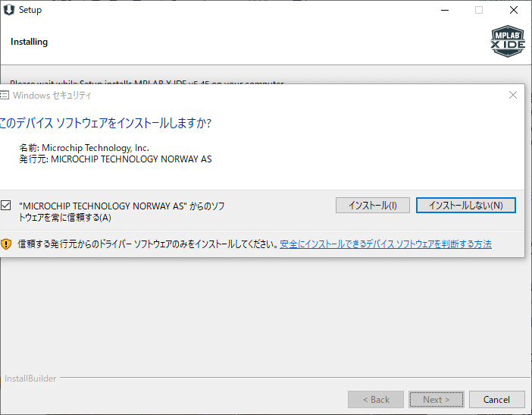Click the 発行元: MICROCHIP TECHNOLOGY NORWAY AS text

(x=115, y=159)
